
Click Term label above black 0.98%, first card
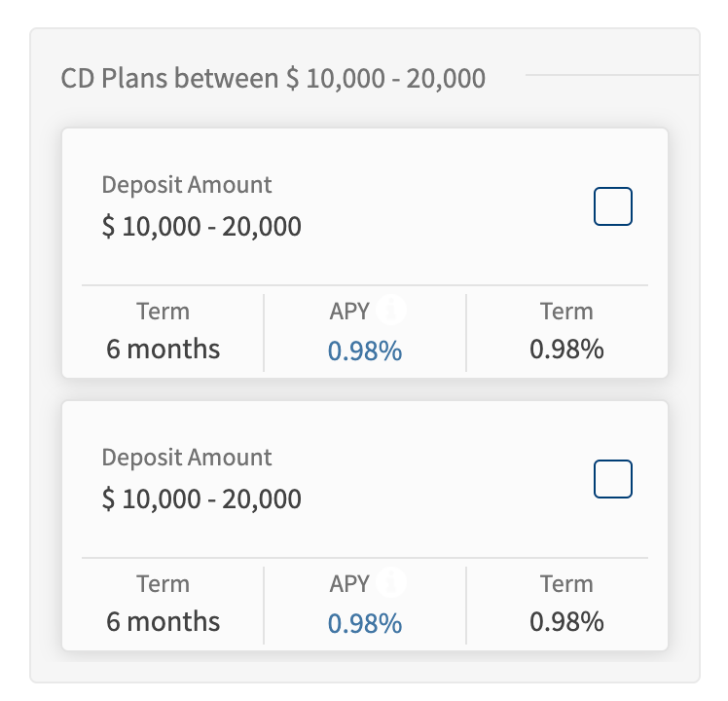pos(566,311)
